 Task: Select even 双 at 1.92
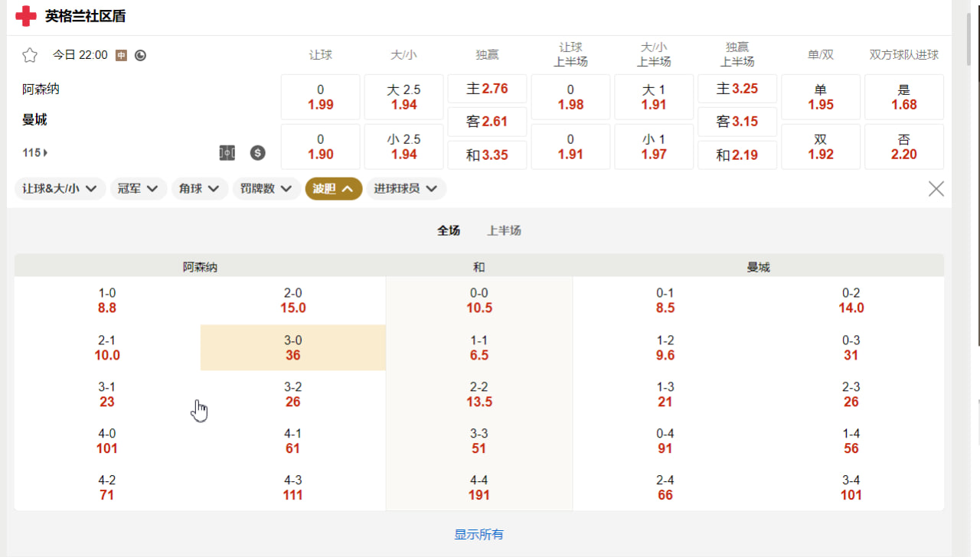821,147
